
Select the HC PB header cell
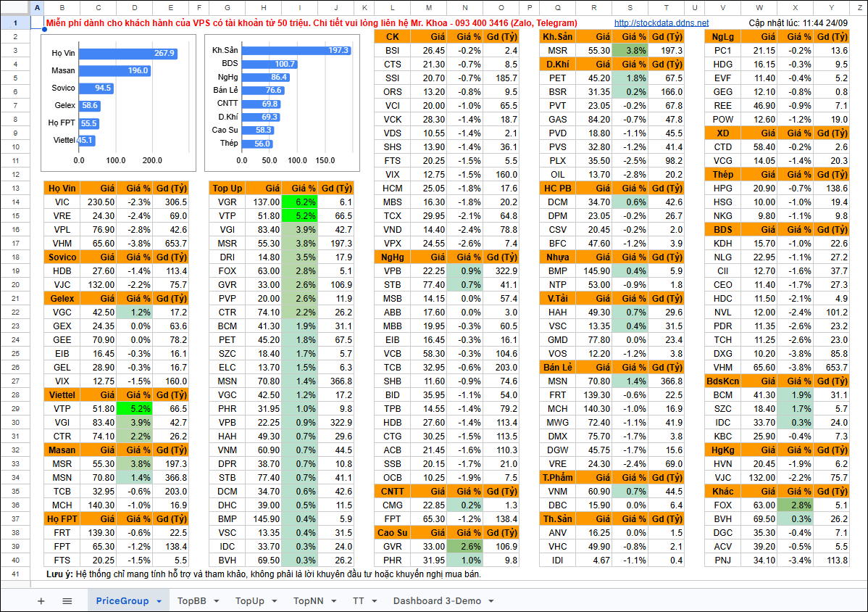coord(557,189)
